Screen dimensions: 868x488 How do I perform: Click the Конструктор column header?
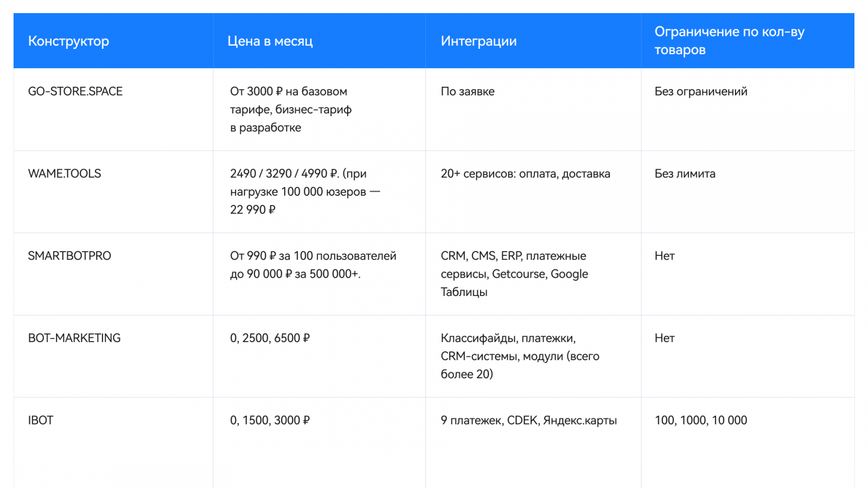pyautogui.click(x=68, y=41)
